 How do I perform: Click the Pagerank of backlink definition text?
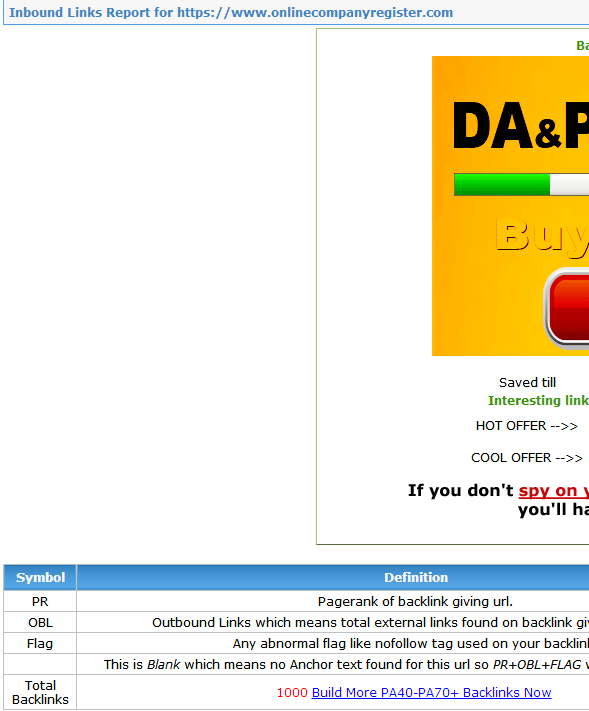[x=415, y=601]
